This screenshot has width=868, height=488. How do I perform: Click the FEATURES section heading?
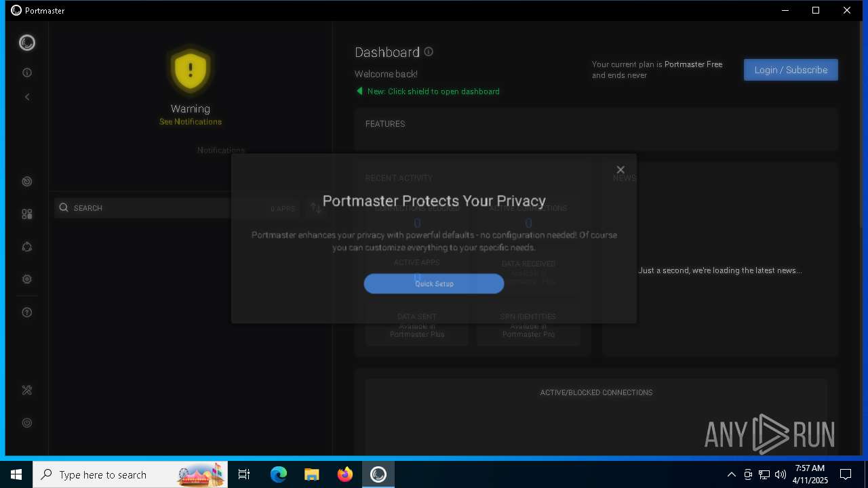[385, 124]
